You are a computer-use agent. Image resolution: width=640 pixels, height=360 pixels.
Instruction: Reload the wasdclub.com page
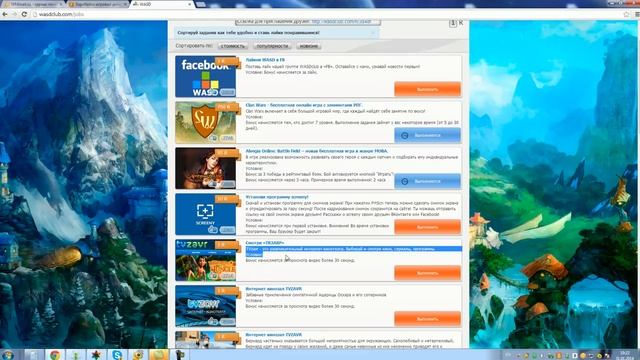click(x=24, y=14)
